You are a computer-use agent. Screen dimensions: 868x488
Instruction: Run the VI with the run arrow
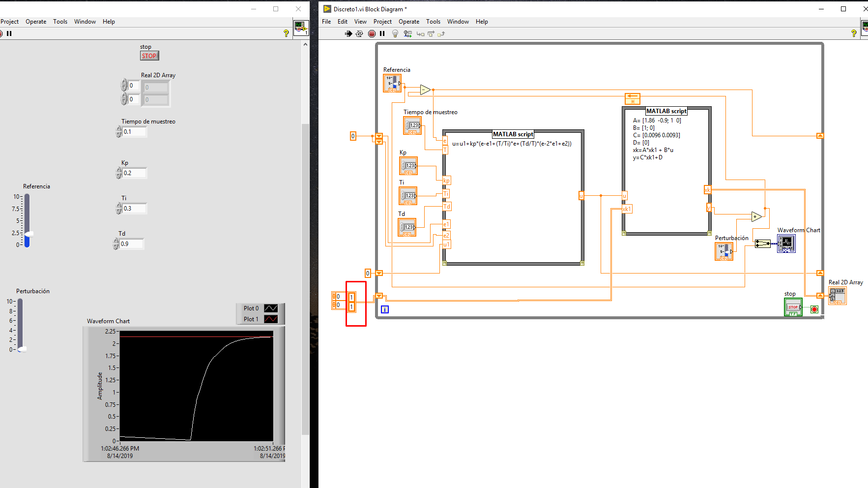348,33
